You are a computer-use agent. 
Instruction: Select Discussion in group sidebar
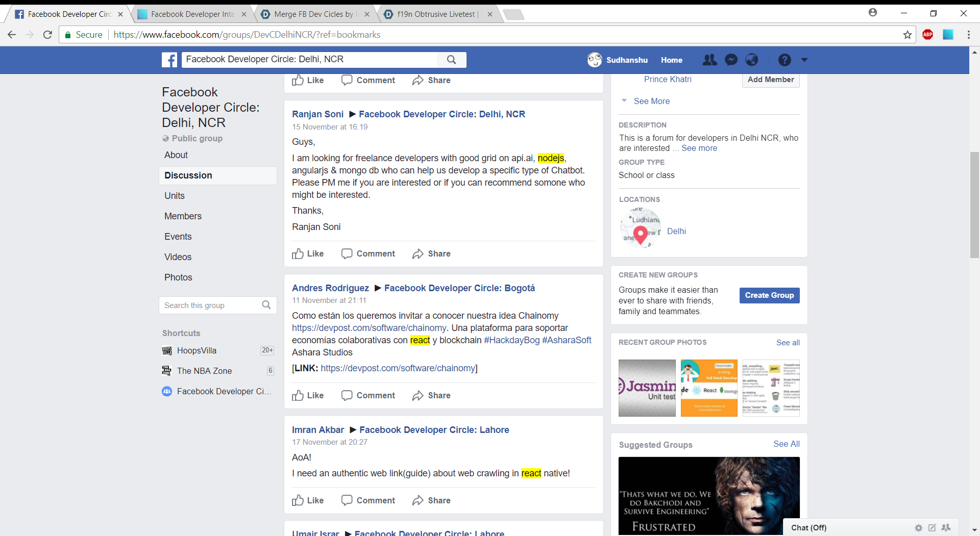pos(218,175)
